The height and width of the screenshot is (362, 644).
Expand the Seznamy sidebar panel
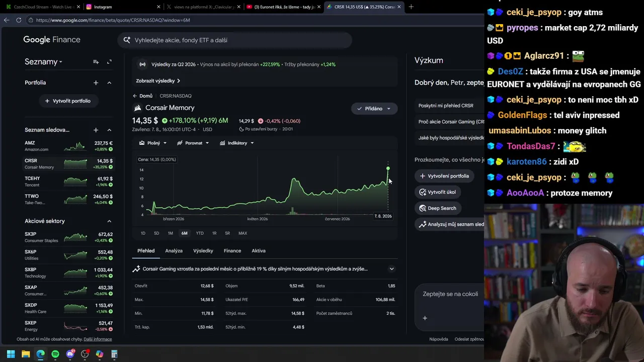[x=109, y=62]
